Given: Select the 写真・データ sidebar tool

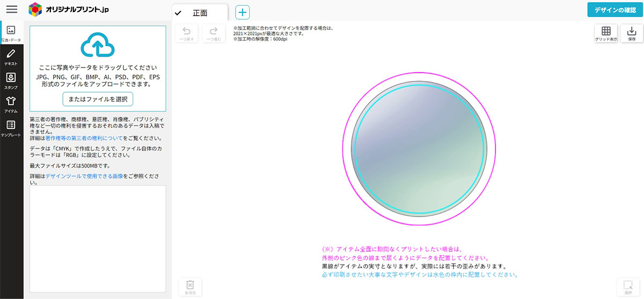Looking at the screenshot, I should pyautogui.click(x=11, y=33).
